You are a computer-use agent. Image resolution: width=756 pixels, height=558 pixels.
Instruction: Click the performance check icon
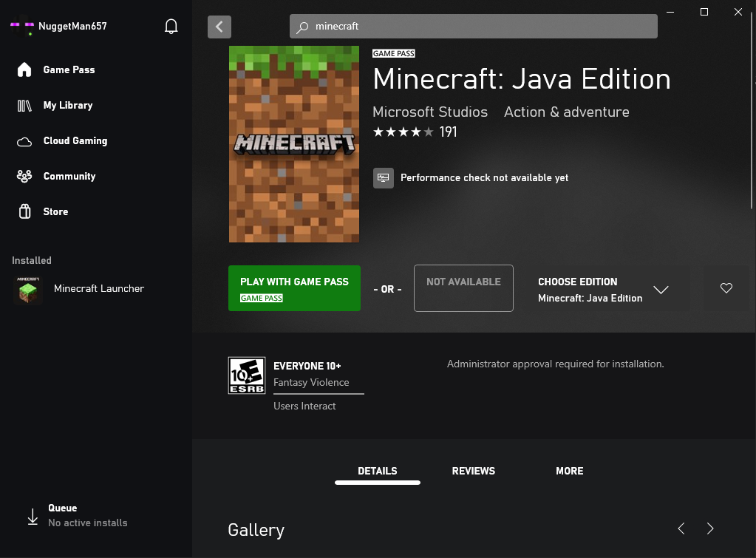click(x=383, y=178)
